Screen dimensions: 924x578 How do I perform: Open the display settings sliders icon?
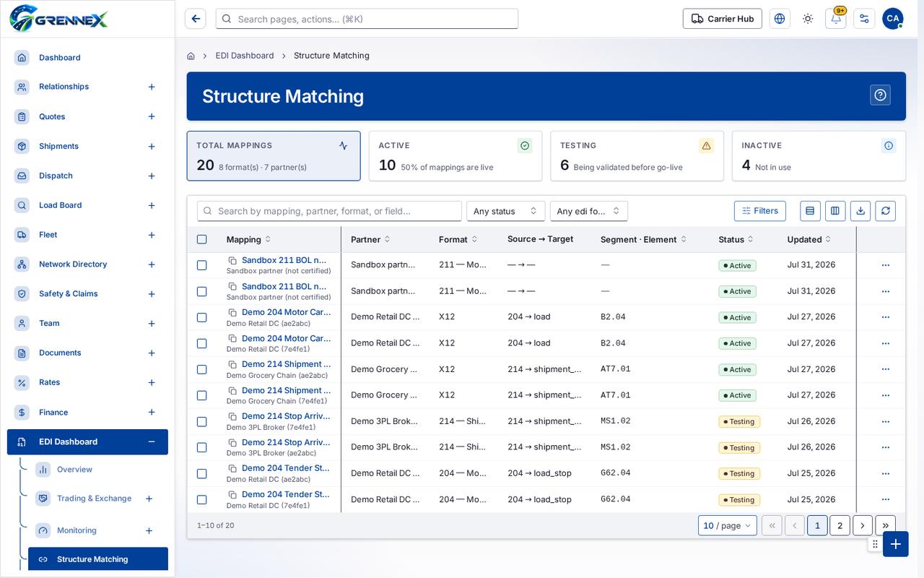point(864,19)
